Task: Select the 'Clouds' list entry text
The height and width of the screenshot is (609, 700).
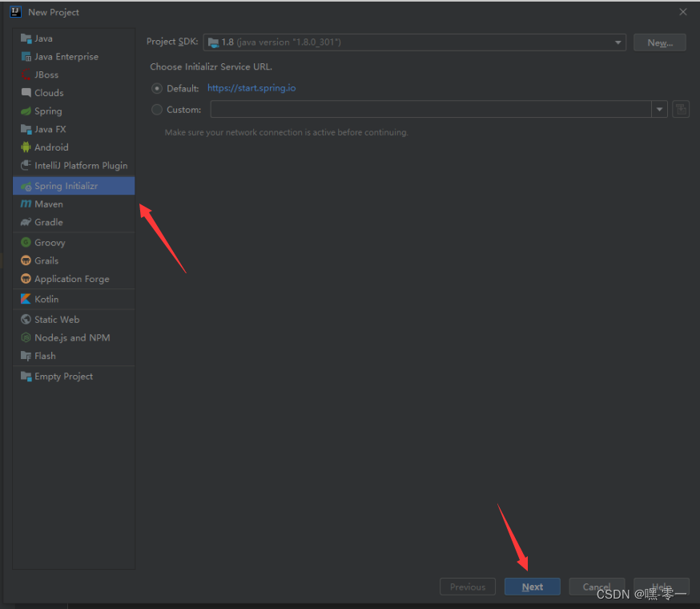Action: (49, 93)
